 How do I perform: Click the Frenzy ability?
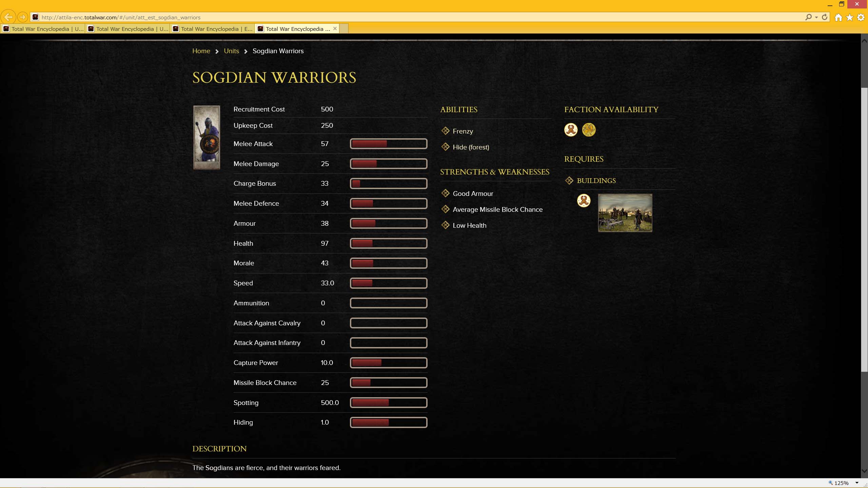[x=462, y=131]
